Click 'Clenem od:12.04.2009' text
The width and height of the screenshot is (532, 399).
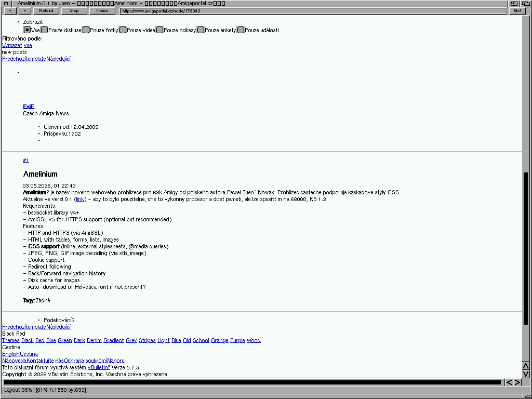pos(71,127)
